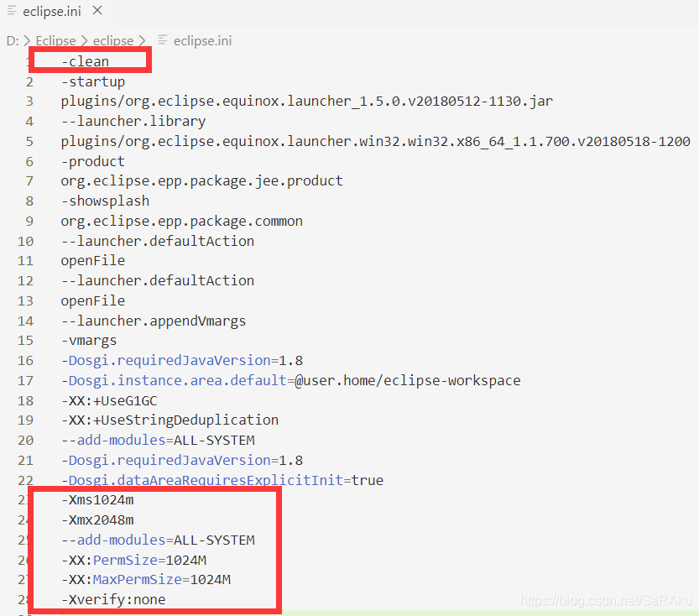Click the -XX:MaxPermSize=1024M line
The image size is (699, 616).
pos(145,580)
